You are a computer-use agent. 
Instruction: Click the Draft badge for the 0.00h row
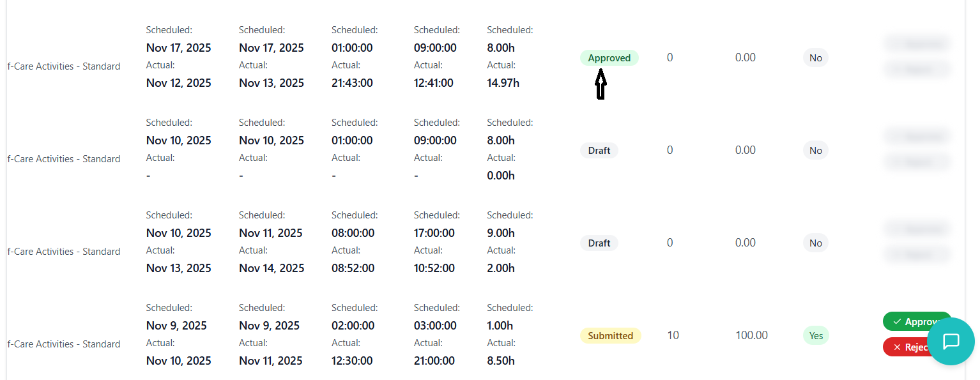click(x=599, y=151)
